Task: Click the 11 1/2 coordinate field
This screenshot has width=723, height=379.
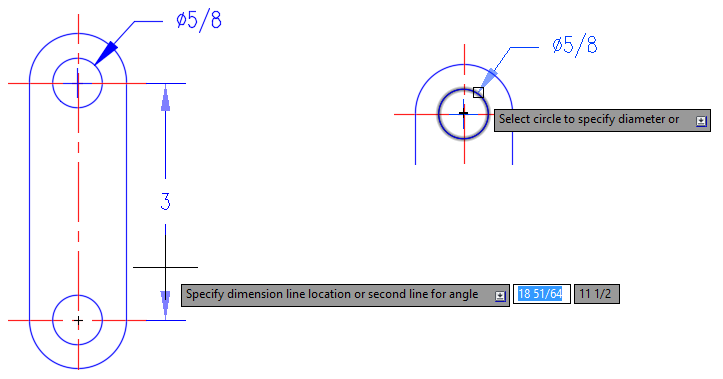Action: pos(597,294)
